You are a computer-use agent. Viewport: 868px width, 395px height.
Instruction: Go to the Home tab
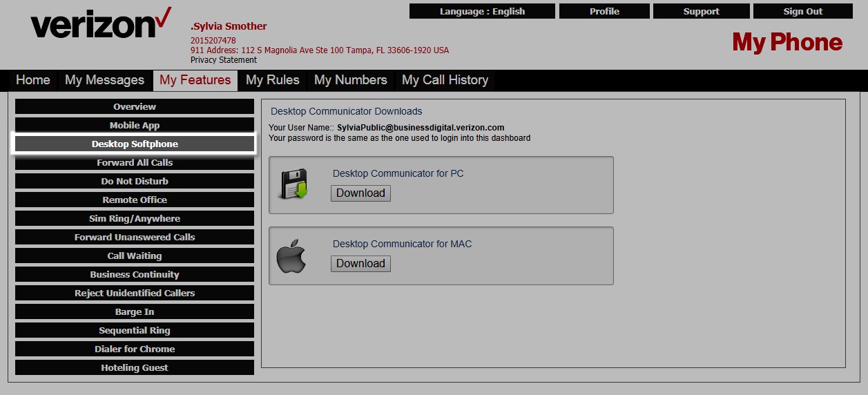(33, 80)
